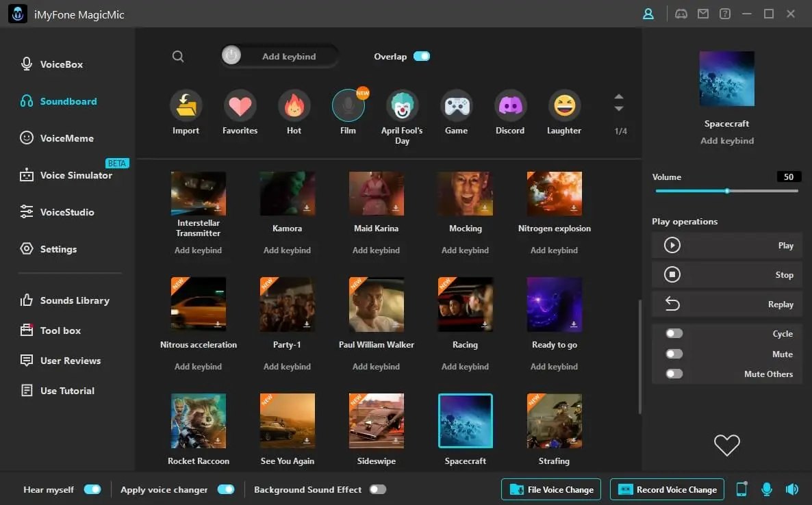Click Add keybind under Racing

tap(465, 367)
